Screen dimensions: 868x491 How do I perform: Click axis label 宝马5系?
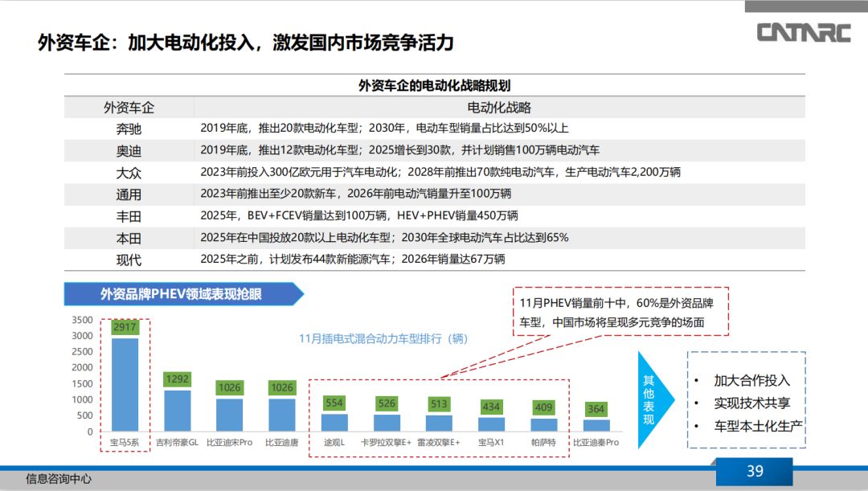coord(125,442)
